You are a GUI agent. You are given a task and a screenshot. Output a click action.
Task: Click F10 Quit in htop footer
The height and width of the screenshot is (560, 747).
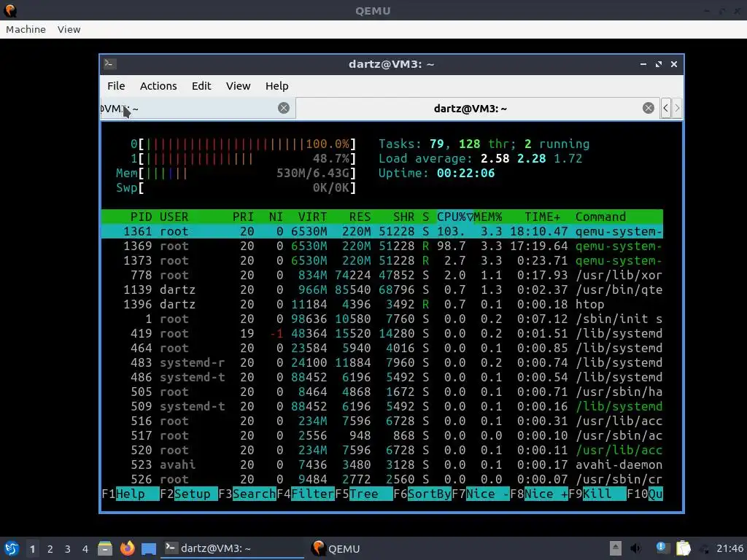coord(645,494)
